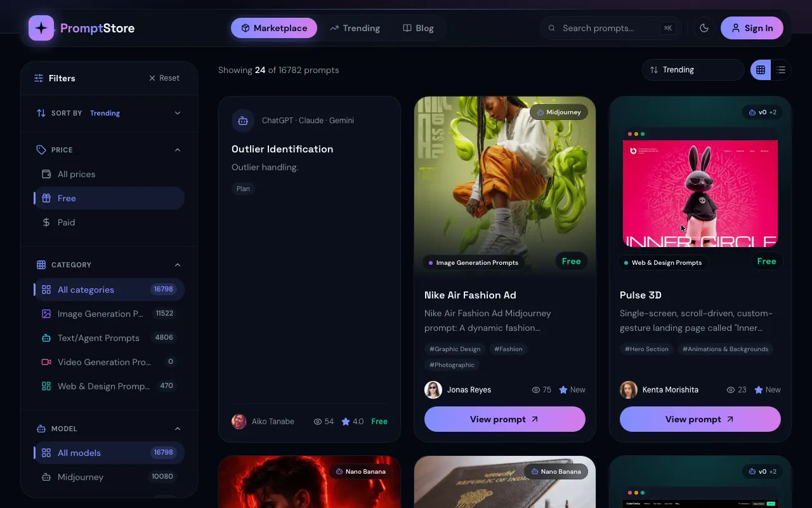Click the gift icon beside Free filter
The image size is (812, 508).
click(x=46, y=198)
